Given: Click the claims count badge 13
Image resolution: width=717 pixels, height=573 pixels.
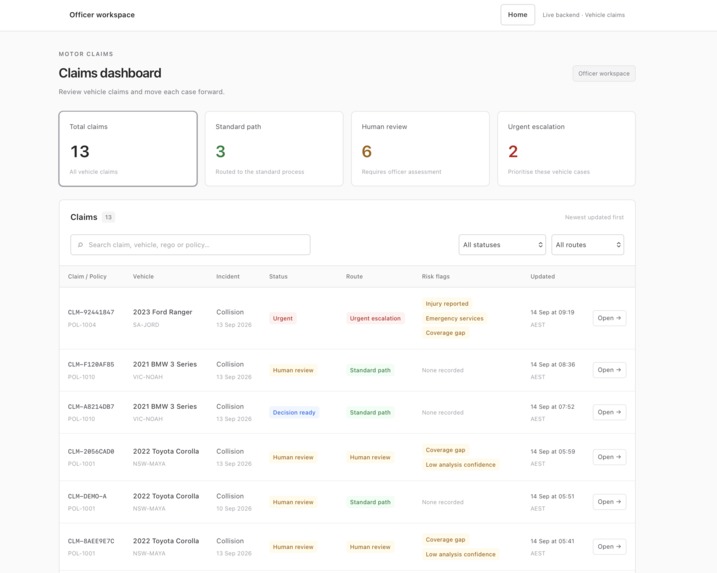Looking at the screenshot, I should [108, 217].
